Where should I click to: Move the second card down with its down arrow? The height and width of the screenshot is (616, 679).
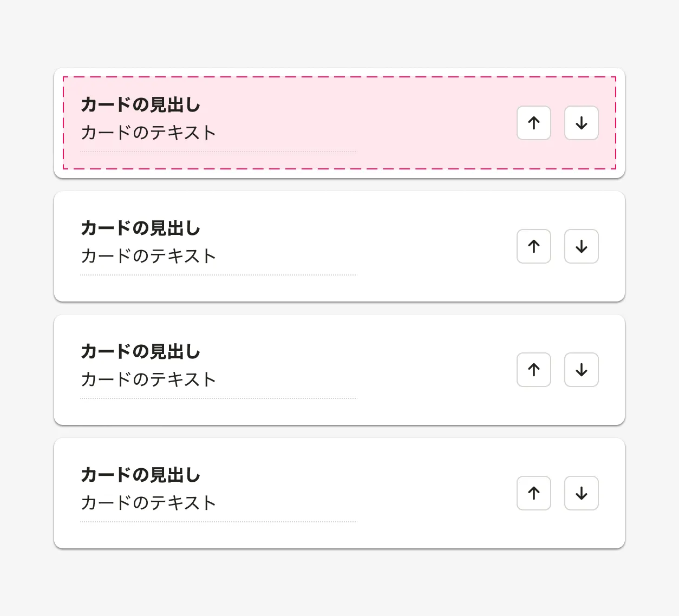point(582,246)
